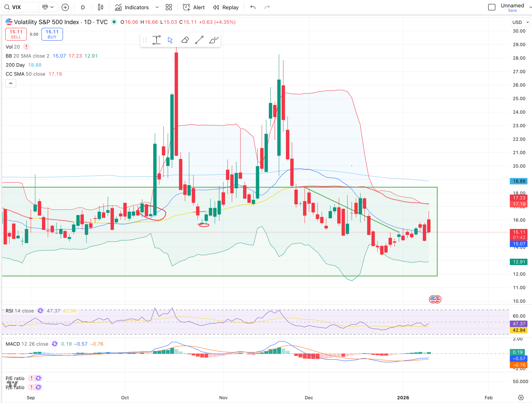532x403 pixels.
Task: Toggle the MACD indicator refresh icon
Action: pyautogui.click(x=55, y=344)
